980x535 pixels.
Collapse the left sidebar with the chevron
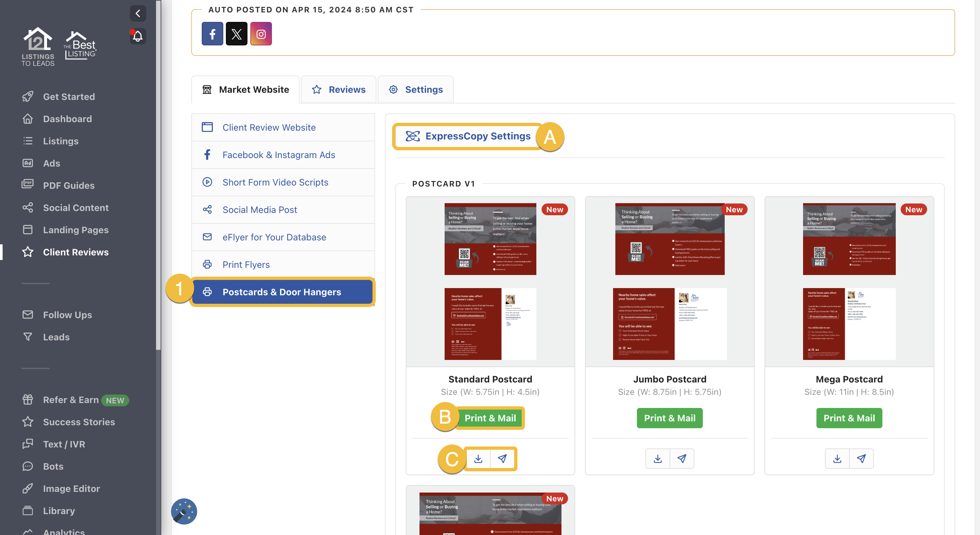pyautogui.click(x=138, y=13)
